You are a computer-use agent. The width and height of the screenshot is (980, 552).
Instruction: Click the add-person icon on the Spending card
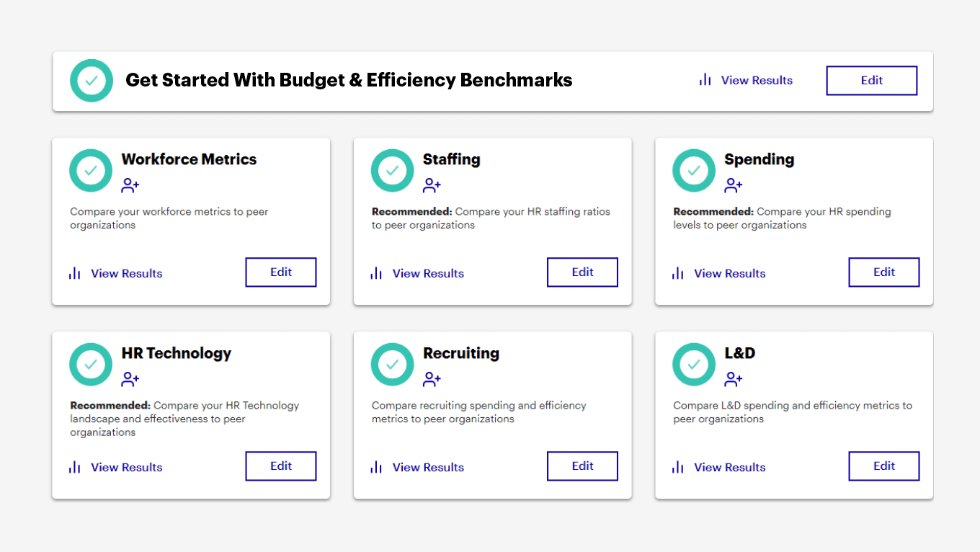[733, 184]
